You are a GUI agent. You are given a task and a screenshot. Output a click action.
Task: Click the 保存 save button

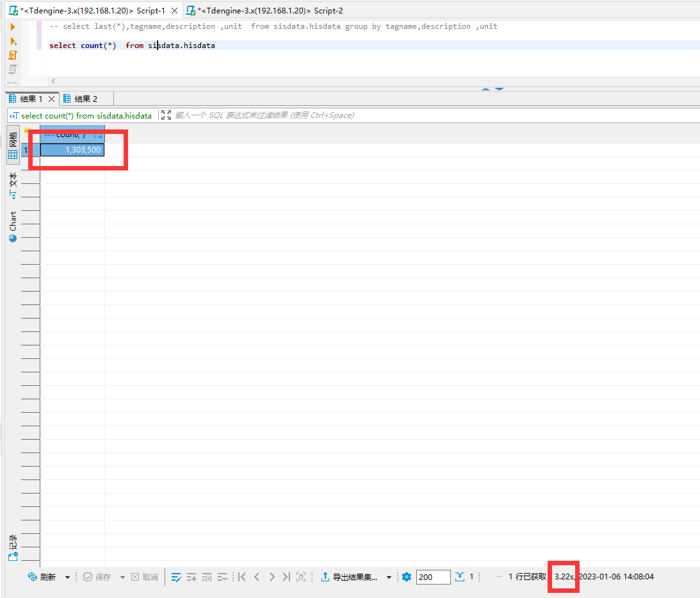tap(97, 577)
